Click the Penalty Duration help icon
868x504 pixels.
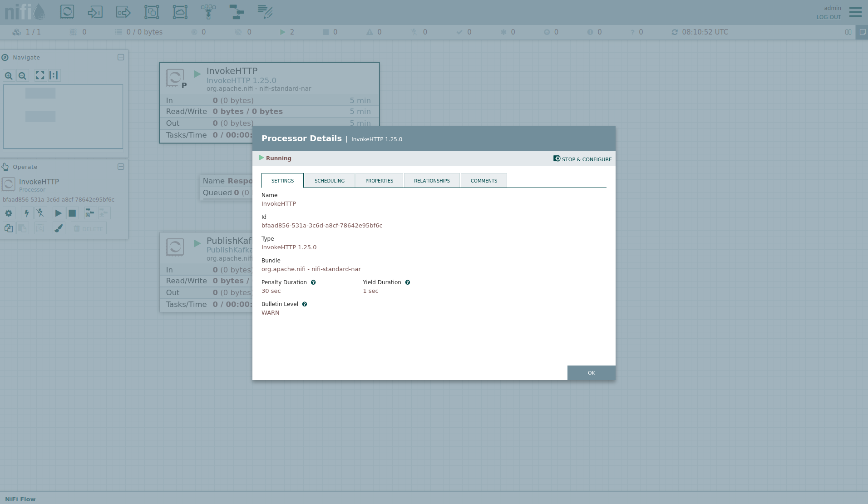coord(313,282)
